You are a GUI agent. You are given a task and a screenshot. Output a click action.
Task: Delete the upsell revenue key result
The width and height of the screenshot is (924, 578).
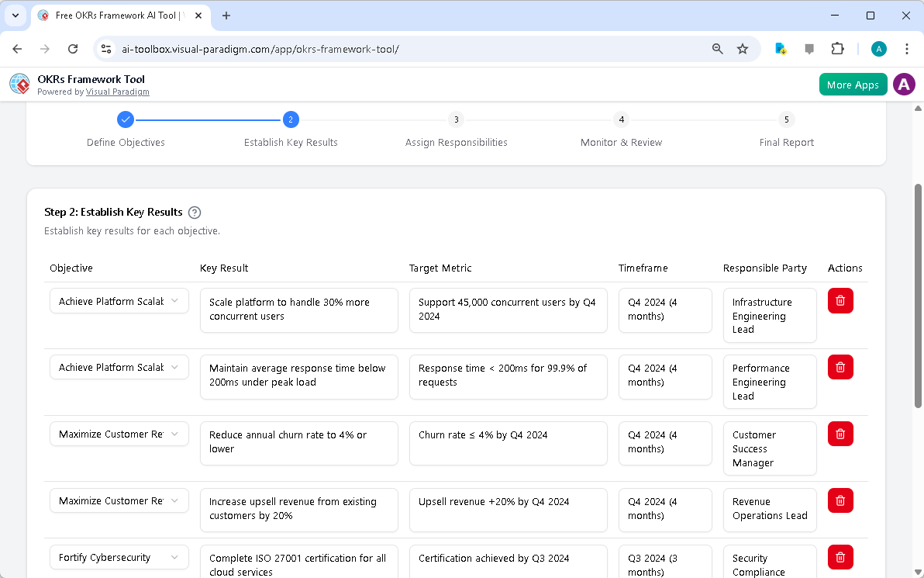840,500
